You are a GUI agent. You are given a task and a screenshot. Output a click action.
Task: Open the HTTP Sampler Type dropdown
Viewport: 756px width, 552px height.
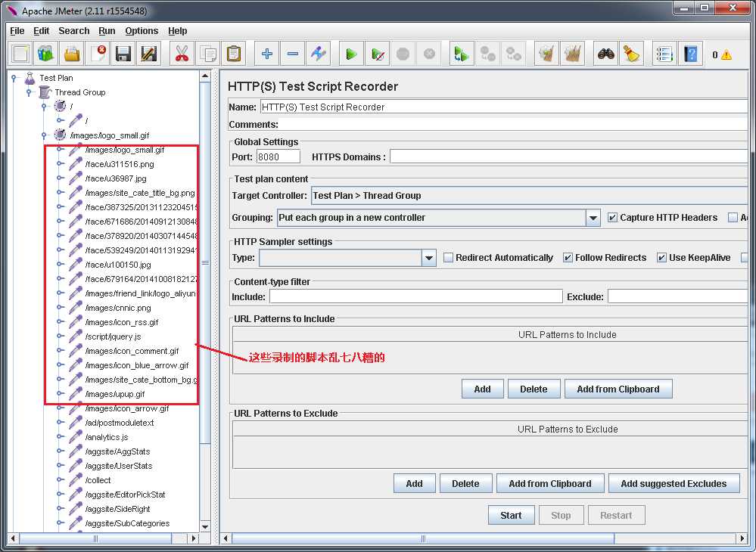tap(428, 258)
